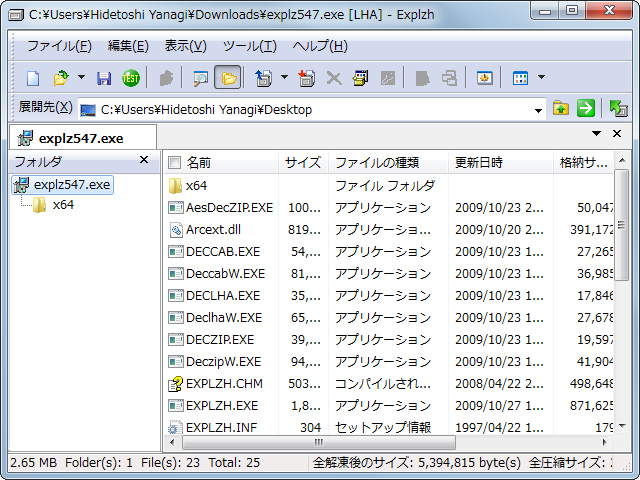Select EXPLZH.INF setup info file
The height and width of the screenshot is (480, 640).
tap(213, 427)
